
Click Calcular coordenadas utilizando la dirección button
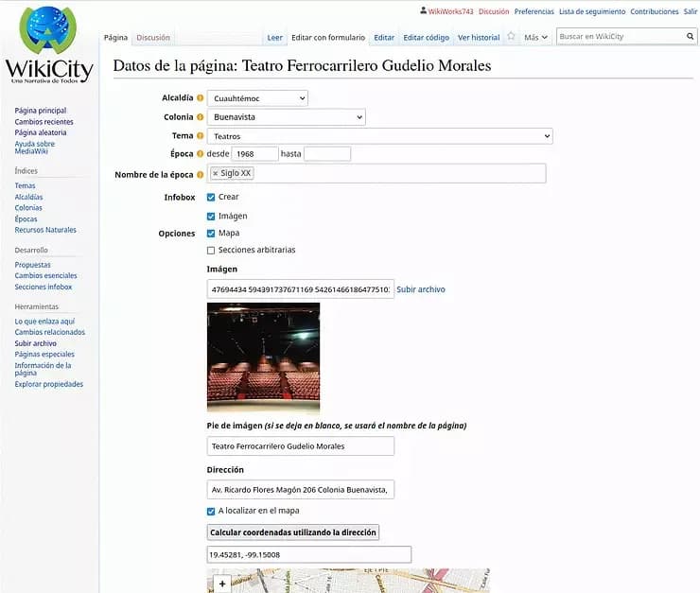click(293, 532)
